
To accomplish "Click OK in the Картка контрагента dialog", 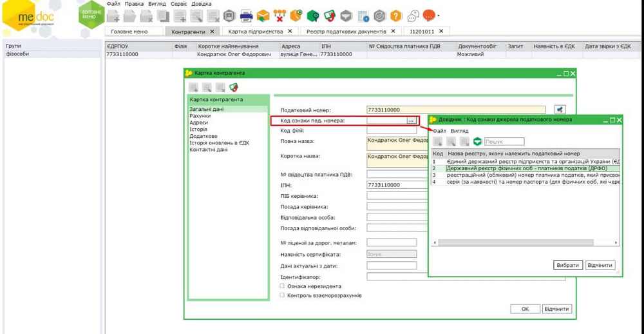I will point(525,309).
